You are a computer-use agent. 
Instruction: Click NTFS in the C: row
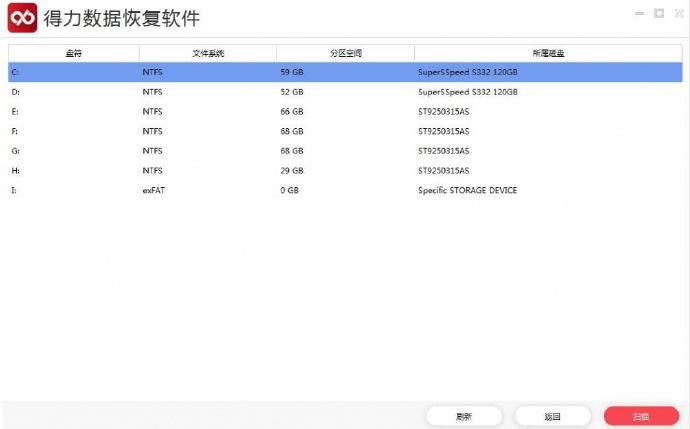pyautogui.click(x=152, y=72)
